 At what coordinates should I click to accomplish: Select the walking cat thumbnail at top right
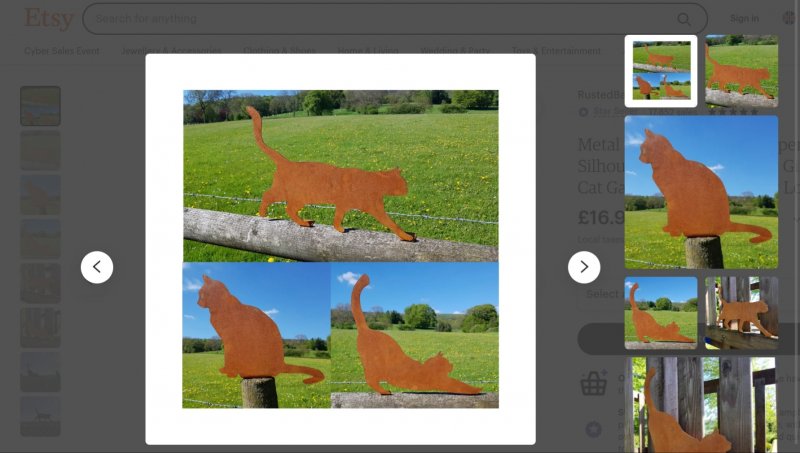click(742, 71)
